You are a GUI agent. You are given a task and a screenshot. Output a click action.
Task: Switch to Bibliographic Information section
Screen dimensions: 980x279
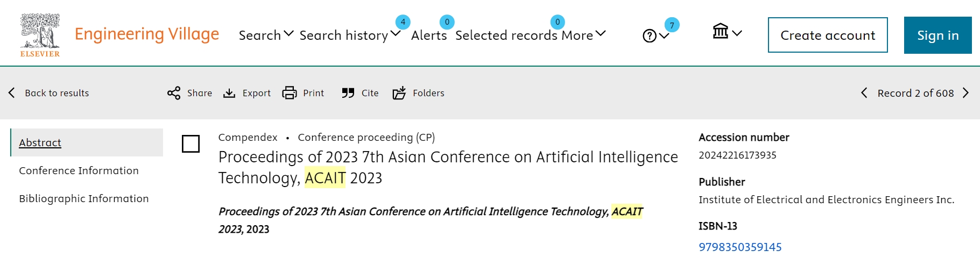click(84, 198)
